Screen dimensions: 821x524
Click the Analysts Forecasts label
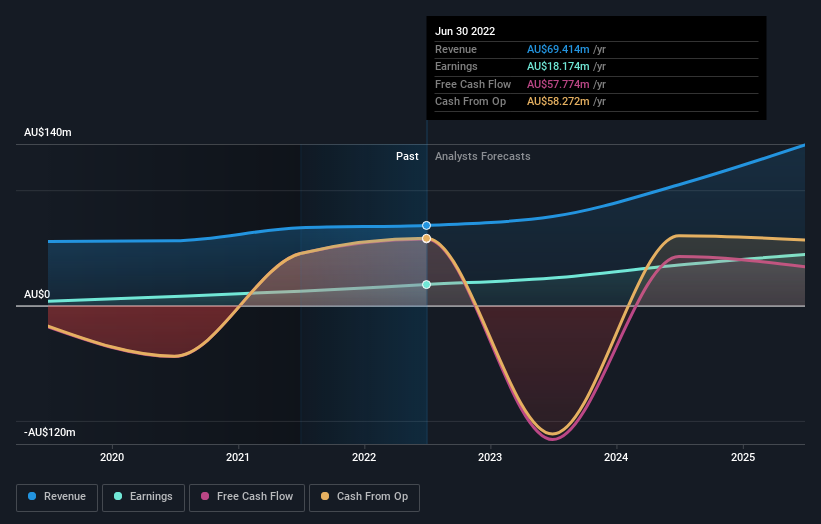pyautogui.click(x=483, y=156)
